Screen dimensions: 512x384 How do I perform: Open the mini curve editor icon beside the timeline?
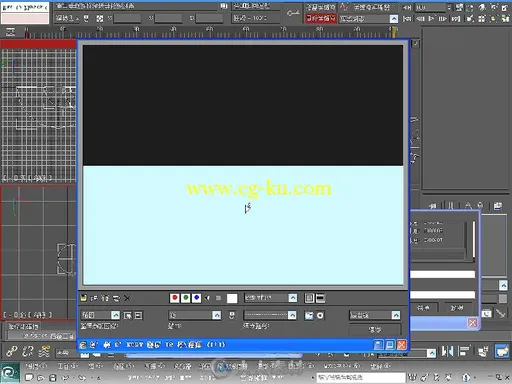10,32
